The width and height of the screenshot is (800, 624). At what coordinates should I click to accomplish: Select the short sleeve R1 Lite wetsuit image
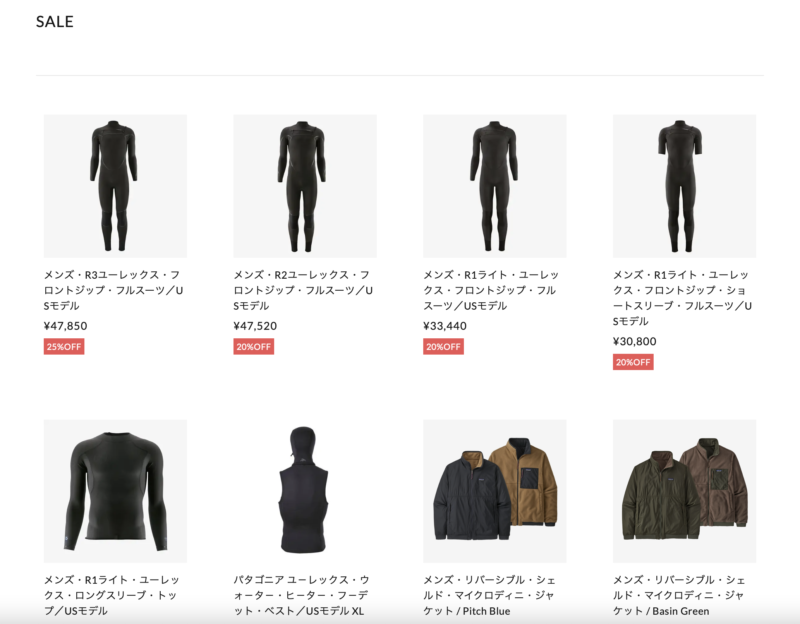(x=685, y=186)
